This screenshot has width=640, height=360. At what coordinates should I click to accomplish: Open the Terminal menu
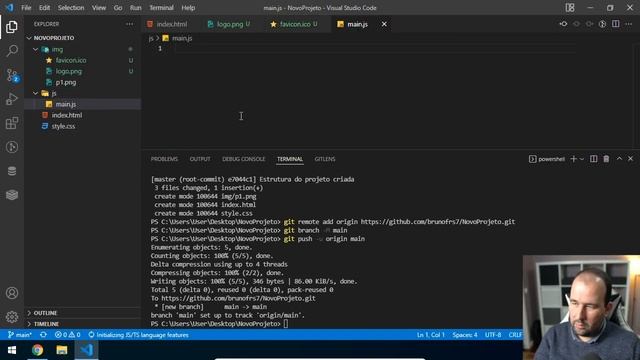click(x=161, y=8)
